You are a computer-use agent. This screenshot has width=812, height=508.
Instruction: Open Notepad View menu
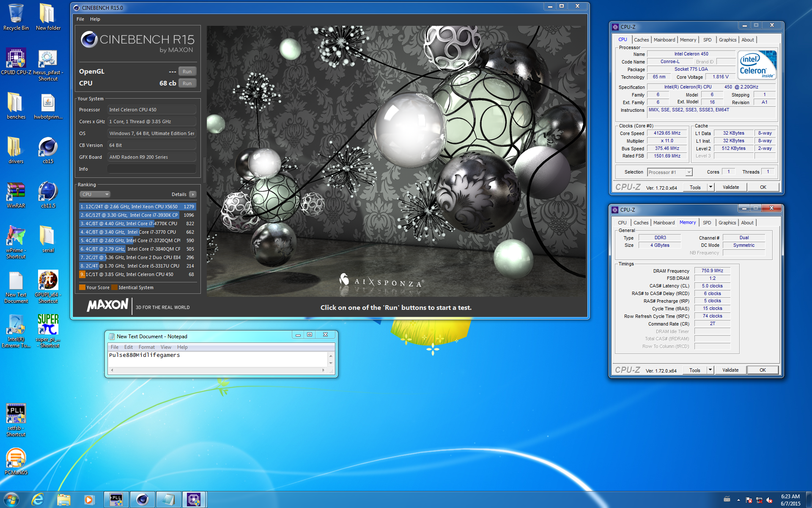pos(166,347)
